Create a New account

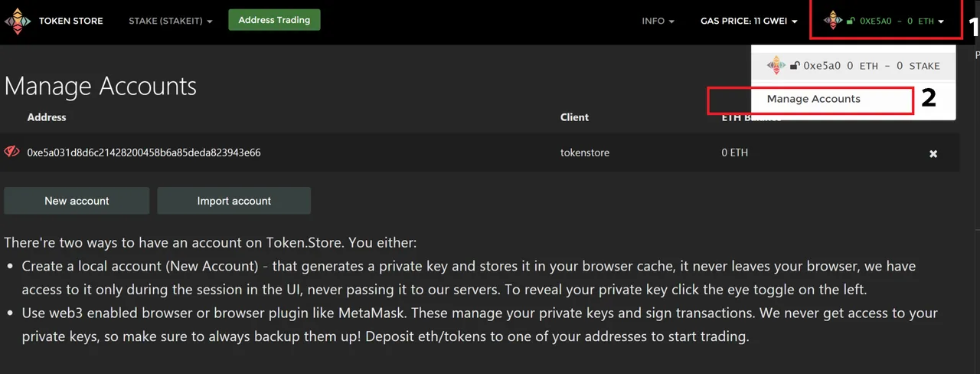pyautogui.click(x=77, y=201)
